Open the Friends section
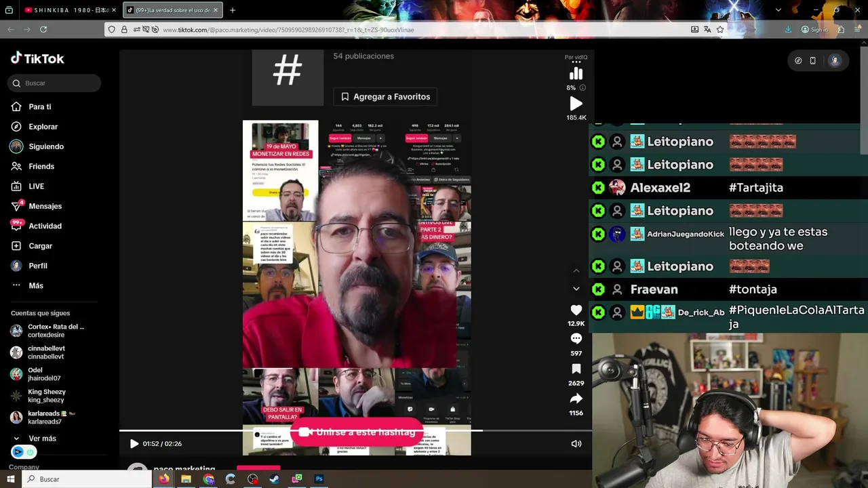The image size is (868, 488). pos(33,166)
